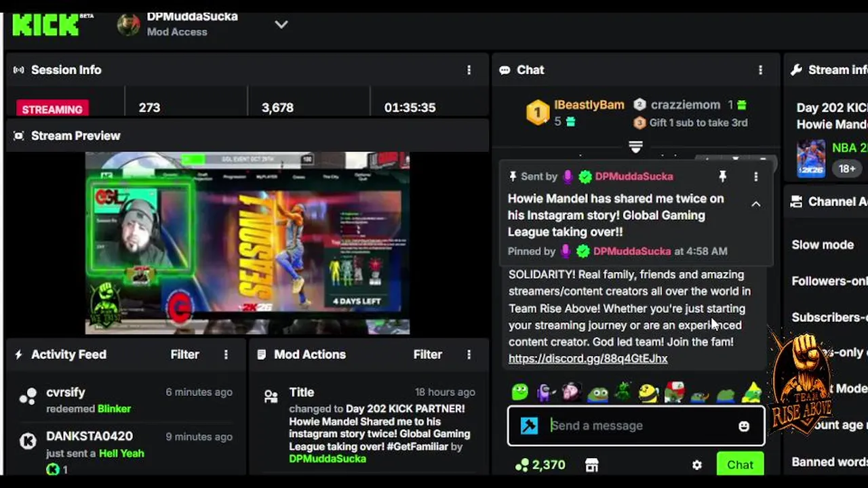Open DPMuddaSucka channel avatar
Image resolution: width=868 pixels, height=488 pixels.
[x=129, y=24]
